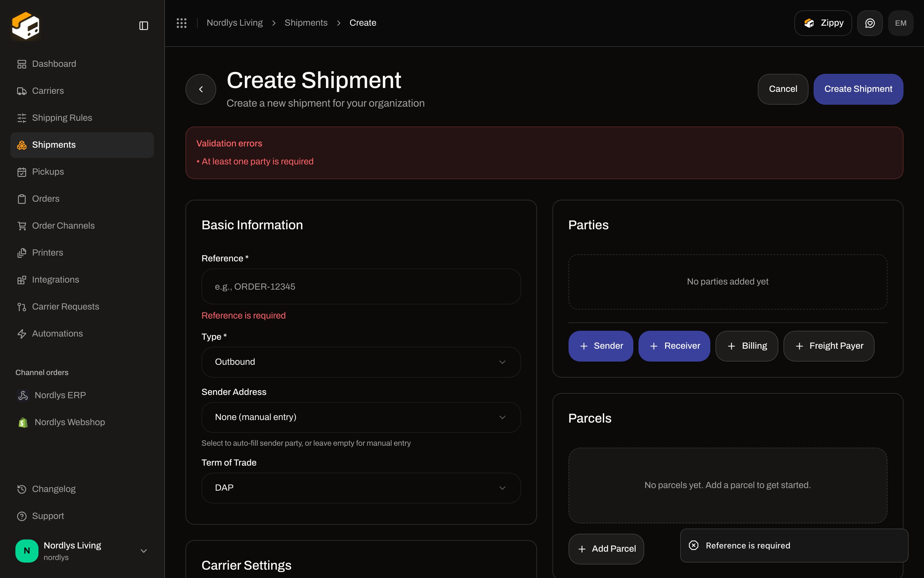The width and height of the screenshot is (924, 578).
Task: Click the 'Channel orders' section label
Action: pos(42,372)
